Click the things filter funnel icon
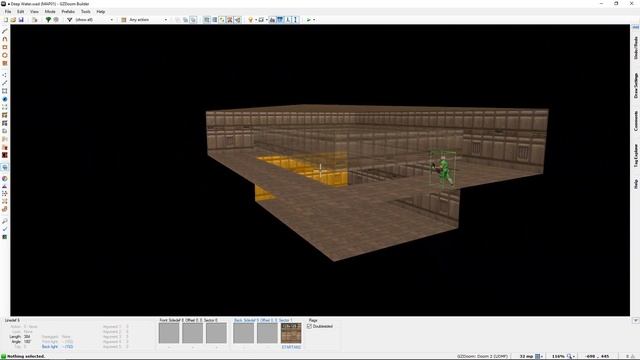 (69, 20)
